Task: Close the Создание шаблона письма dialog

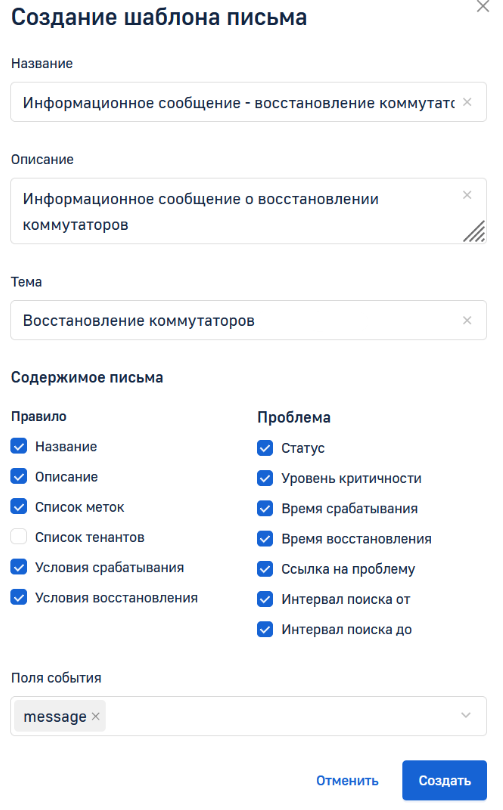Action: pyautogui.click(x=483, y=6)
